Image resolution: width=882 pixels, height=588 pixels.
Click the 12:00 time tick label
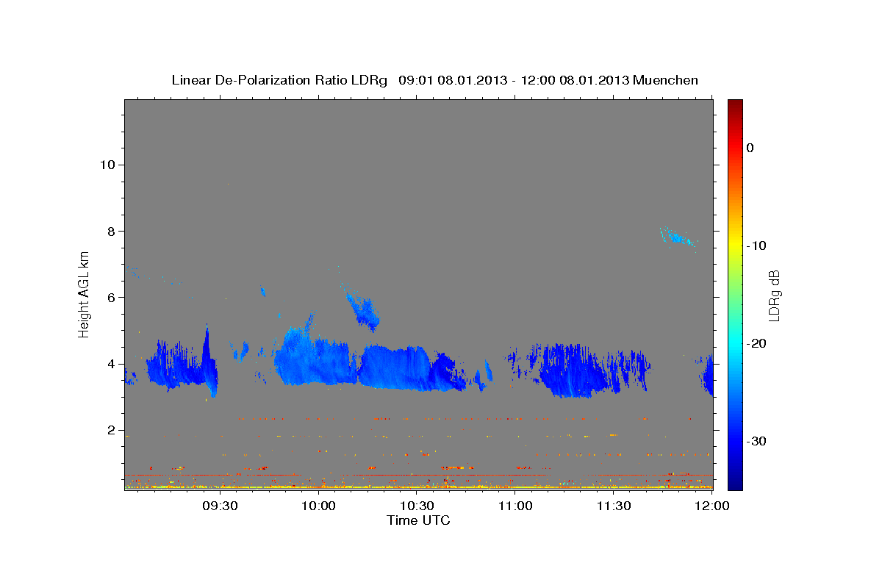(x=712, y=505)
